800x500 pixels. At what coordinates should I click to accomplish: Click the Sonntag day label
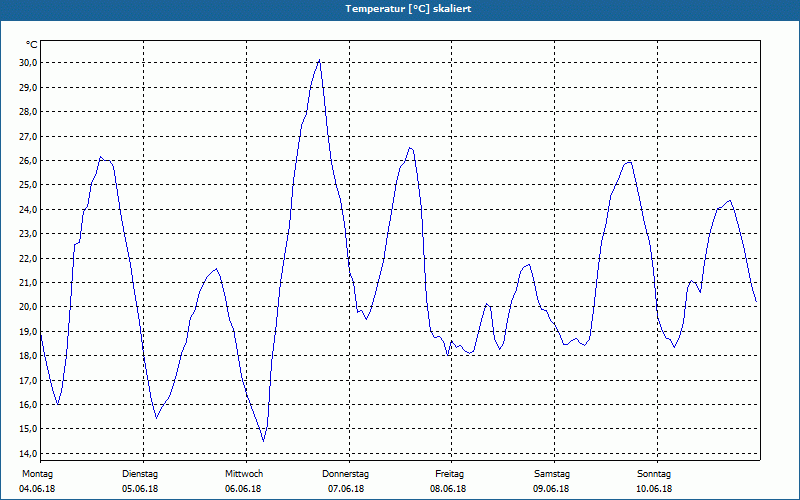click(654, 474)
